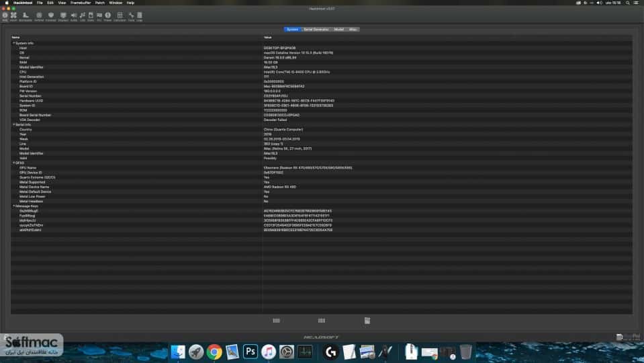This screenshot has width=644, height=363.
Task: Select the Intel Generation row
Action: (x=322, y=77)
